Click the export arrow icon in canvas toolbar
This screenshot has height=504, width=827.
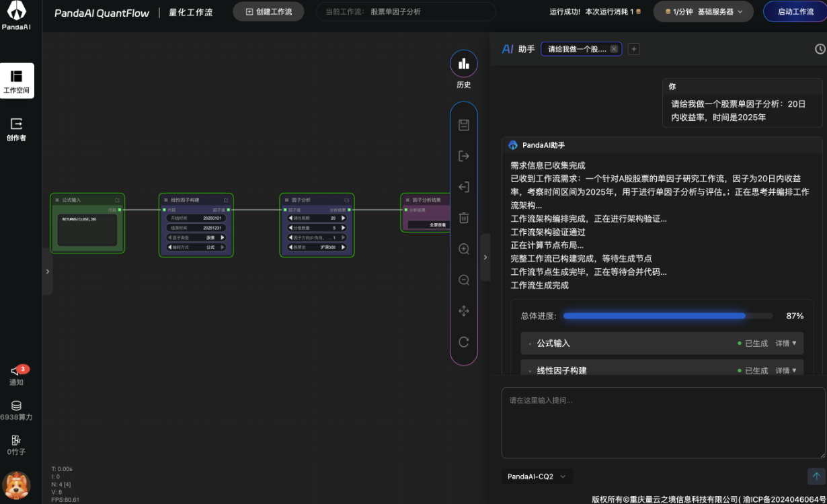[464, 156]
